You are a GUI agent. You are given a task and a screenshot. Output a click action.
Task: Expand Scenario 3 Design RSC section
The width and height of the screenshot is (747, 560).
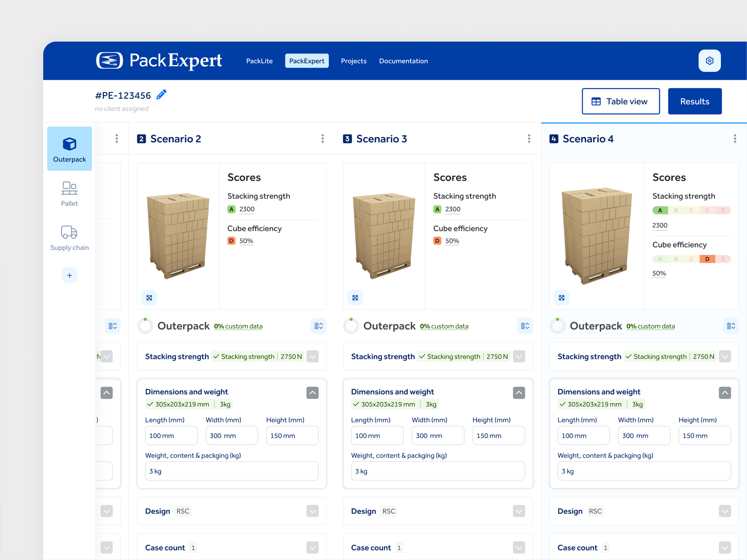[519, 511]
